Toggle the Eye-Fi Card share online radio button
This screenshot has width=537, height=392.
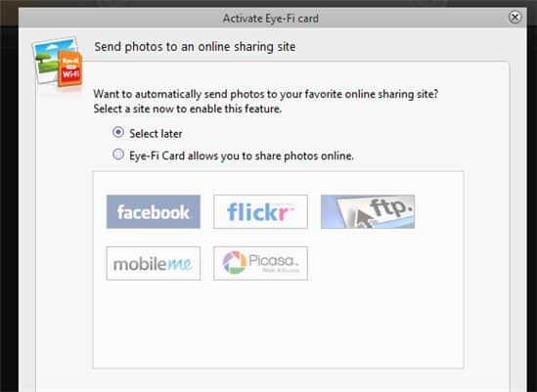pos(118,154)
